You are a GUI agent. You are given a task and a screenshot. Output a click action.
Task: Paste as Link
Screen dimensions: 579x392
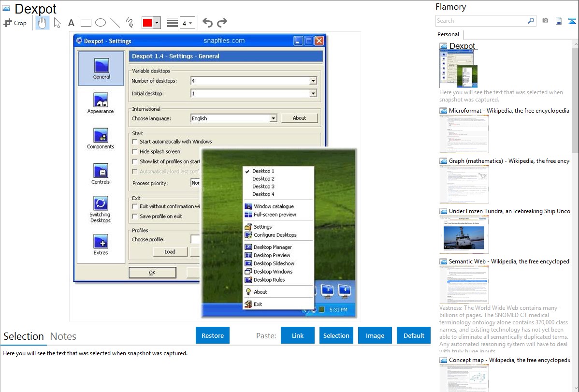click(298, 335)
